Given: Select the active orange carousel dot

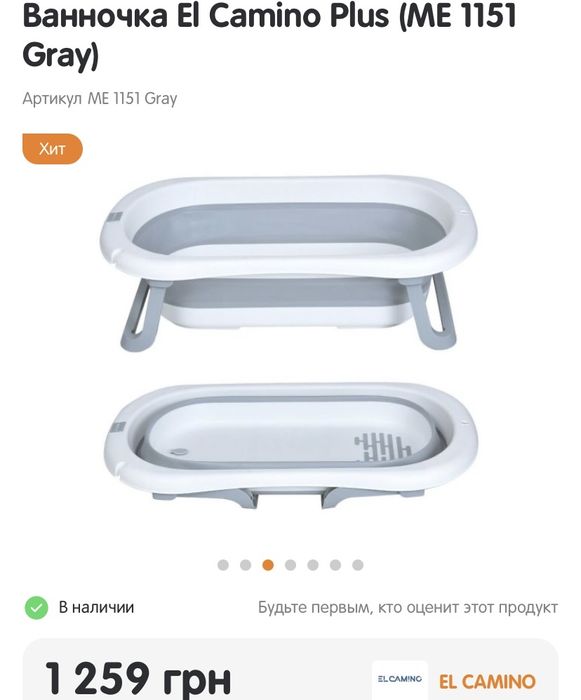Looking at the screenshot, I should pos(268,565).
